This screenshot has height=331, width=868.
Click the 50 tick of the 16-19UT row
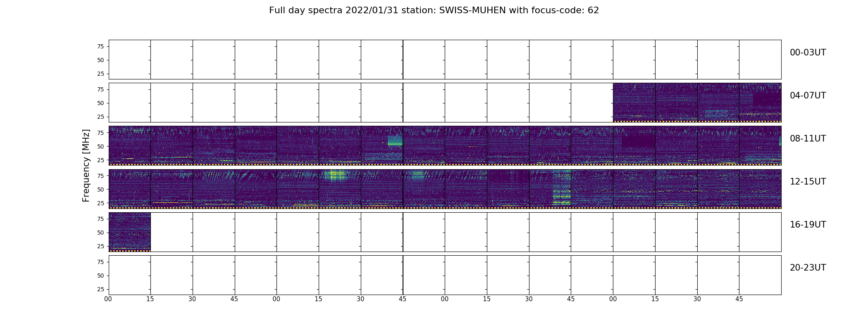point(100,233)
